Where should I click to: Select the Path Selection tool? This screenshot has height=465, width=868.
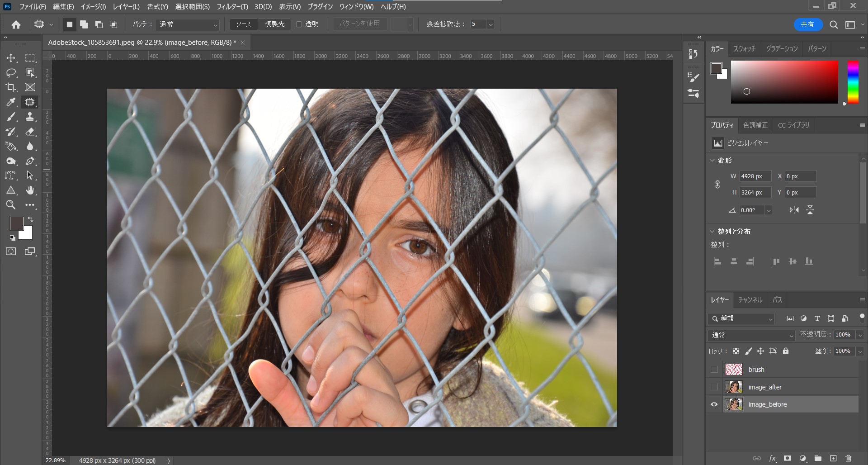coord(30,176)
